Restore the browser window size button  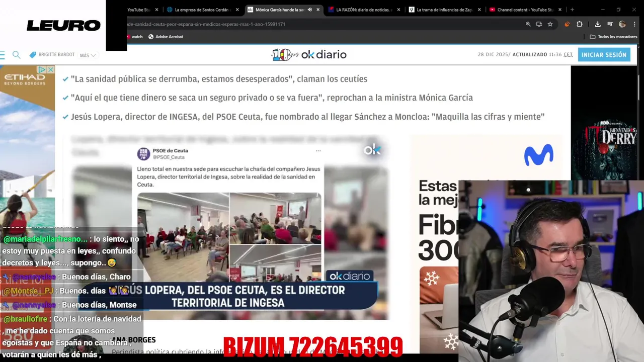tap(618, 10)
